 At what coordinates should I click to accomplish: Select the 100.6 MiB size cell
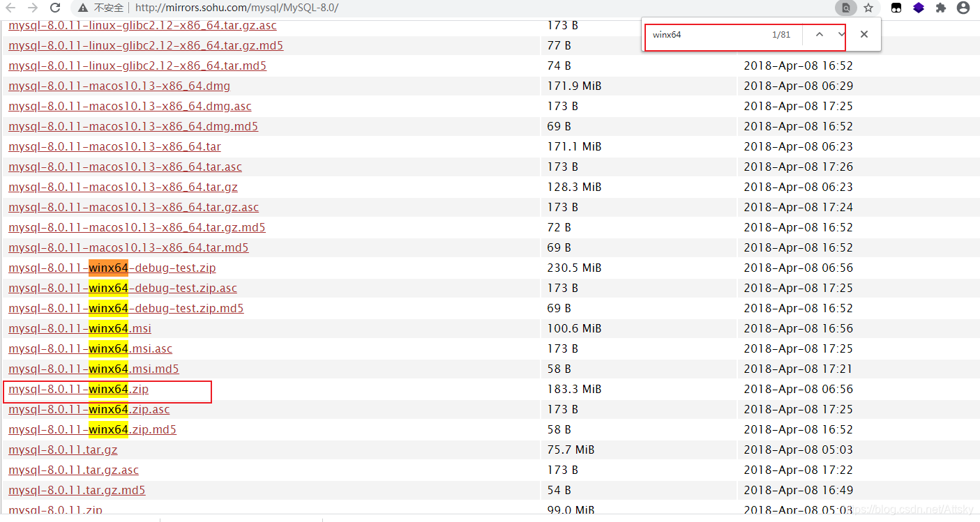click(575, 328)
